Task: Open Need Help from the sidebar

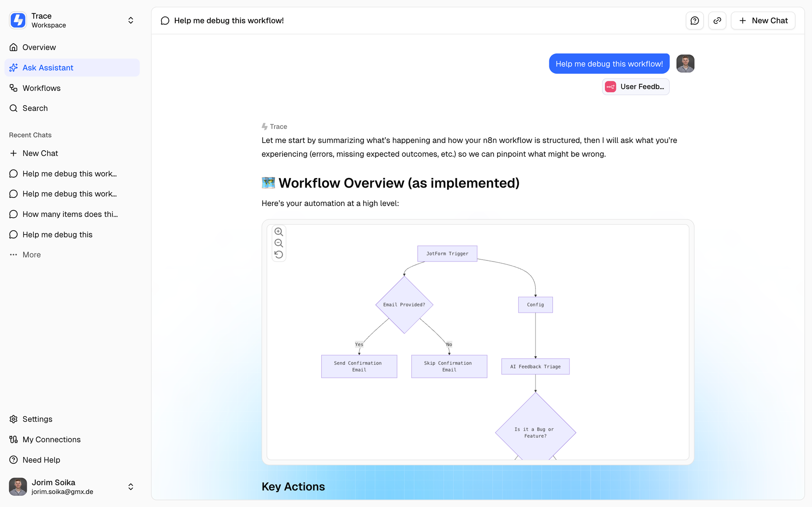Action: 41,460
